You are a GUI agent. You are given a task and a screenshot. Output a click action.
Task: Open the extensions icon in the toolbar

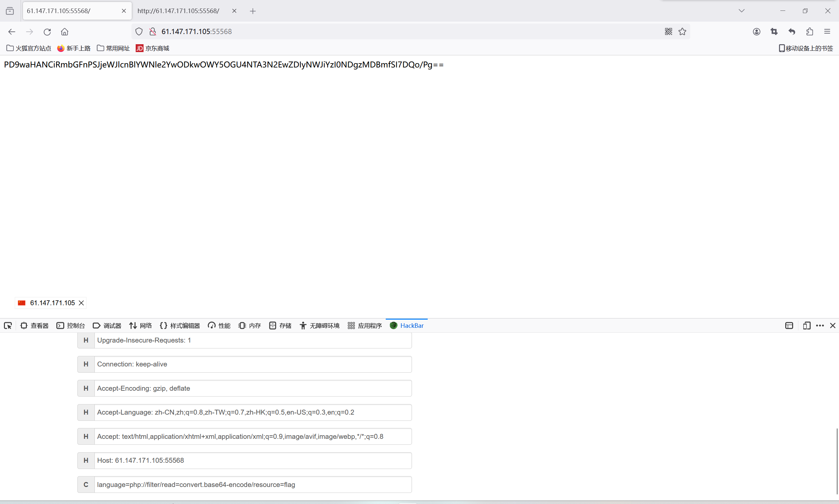coord(810,31)
